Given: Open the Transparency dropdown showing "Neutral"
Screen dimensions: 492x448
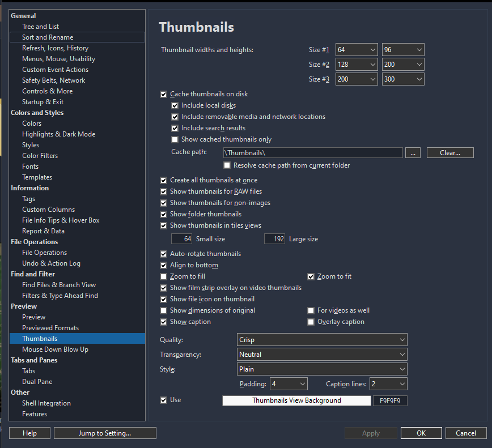Looking at the screenshot, I should tap(321, 355).
